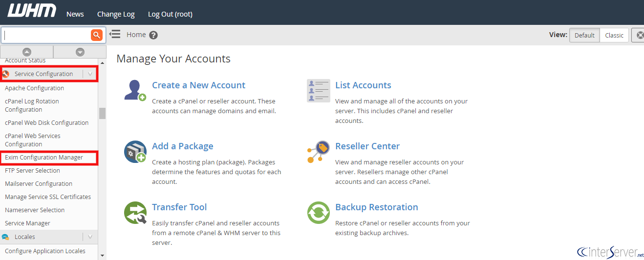Open Change Log in top bar

(116, 14)
